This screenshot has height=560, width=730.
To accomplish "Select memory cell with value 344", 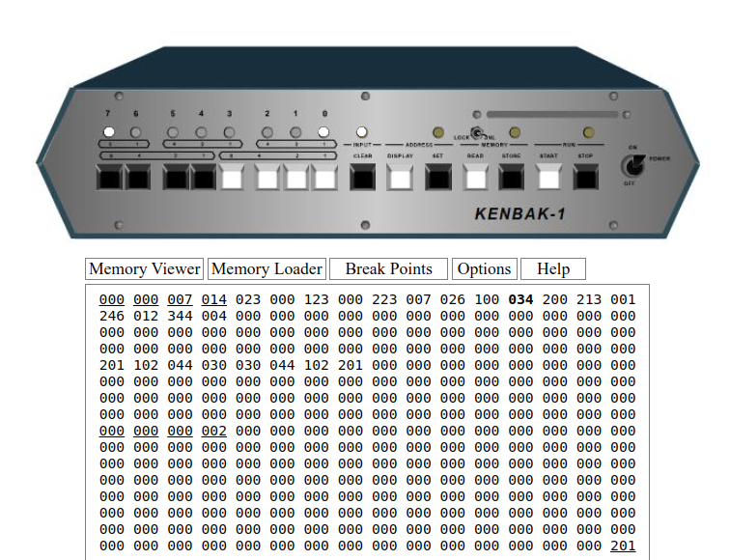I will coord(181,316).
